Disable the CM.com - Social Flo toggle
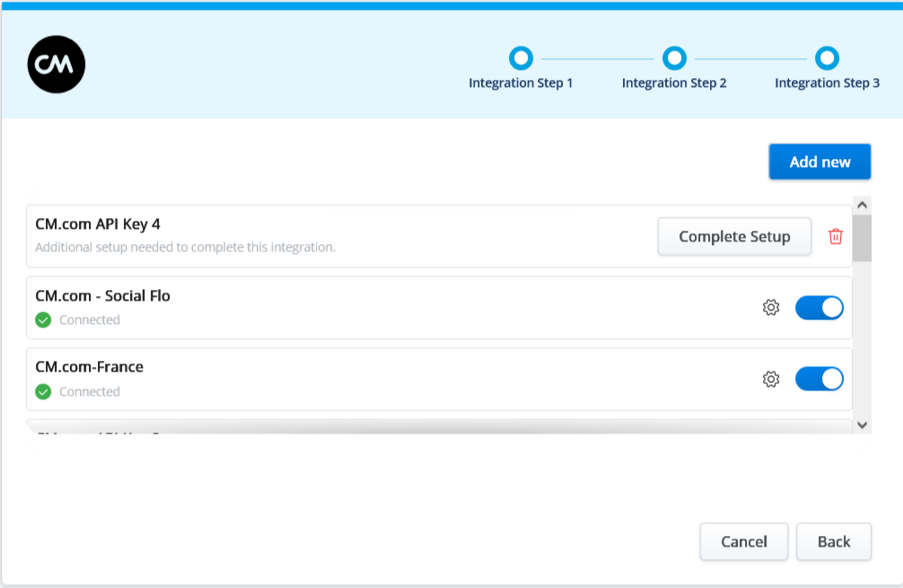903x588 pixels. 820,308
